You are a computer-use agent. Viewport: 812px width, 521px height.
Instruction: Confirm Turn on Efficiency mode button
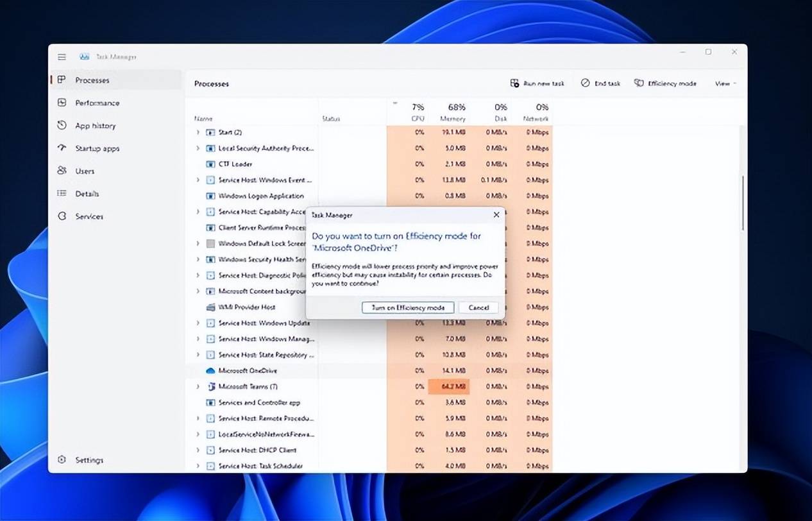pyautogui.click(x=407, y=307)
